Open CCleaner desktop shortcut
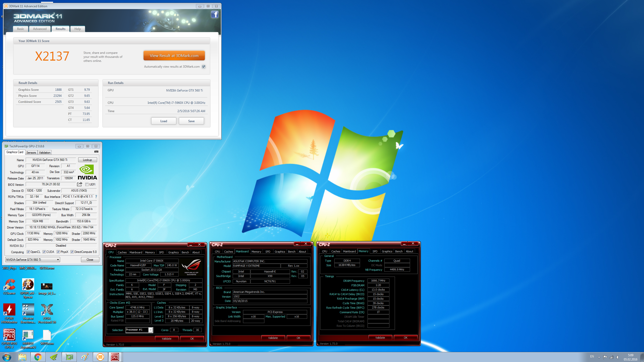644x362 pixels. pyautogui.click(x=9, y=287)
